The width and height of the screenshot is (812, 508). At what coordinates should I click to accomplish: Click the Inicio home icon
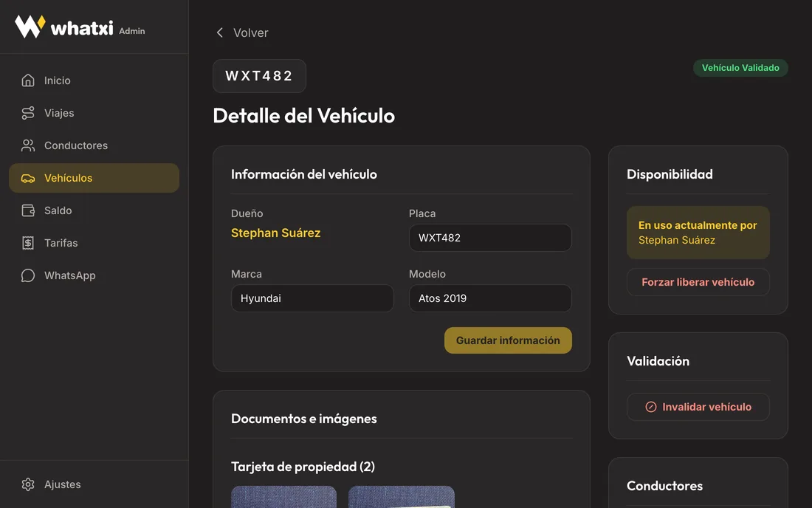coord(28,80)
